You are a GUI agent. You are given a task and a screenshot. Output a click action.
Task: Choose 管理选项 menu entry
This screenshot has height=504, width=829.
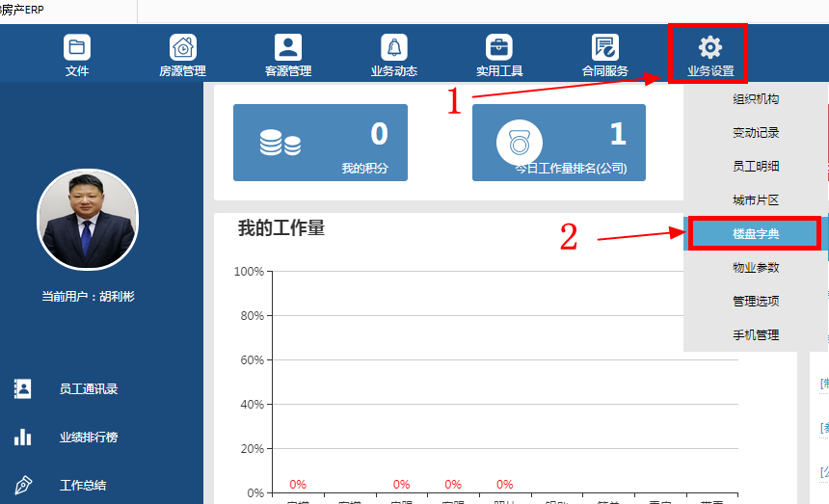pos(756,302)
